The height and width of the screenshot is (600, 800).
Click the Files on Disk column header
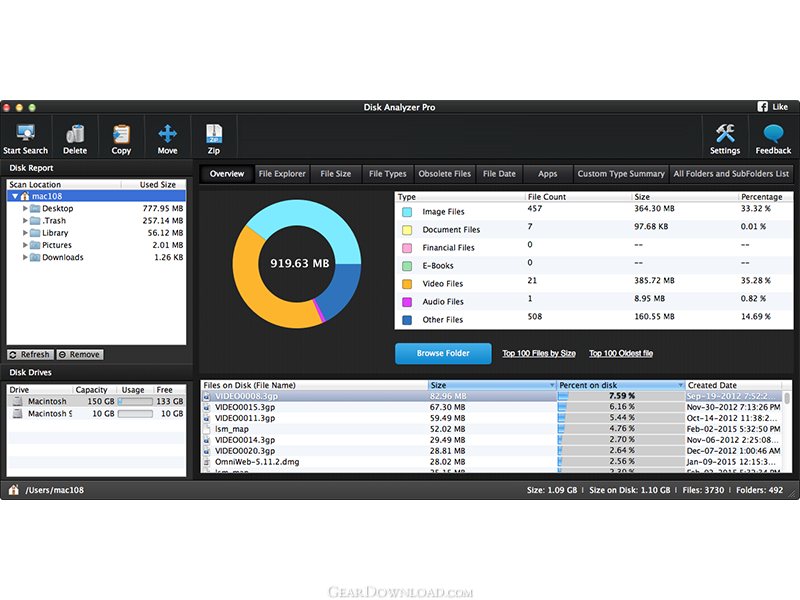tap(315, 385)
